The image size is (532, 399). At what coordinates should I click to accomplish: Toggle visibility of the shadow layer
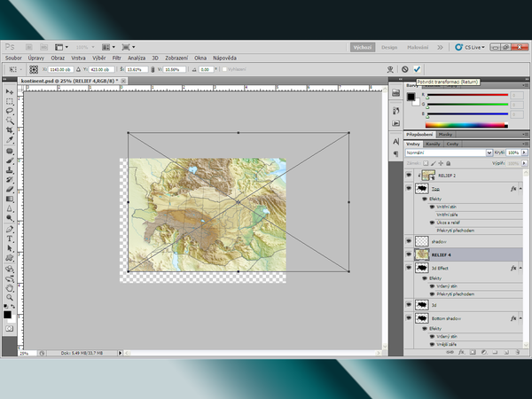coord(409,239)
